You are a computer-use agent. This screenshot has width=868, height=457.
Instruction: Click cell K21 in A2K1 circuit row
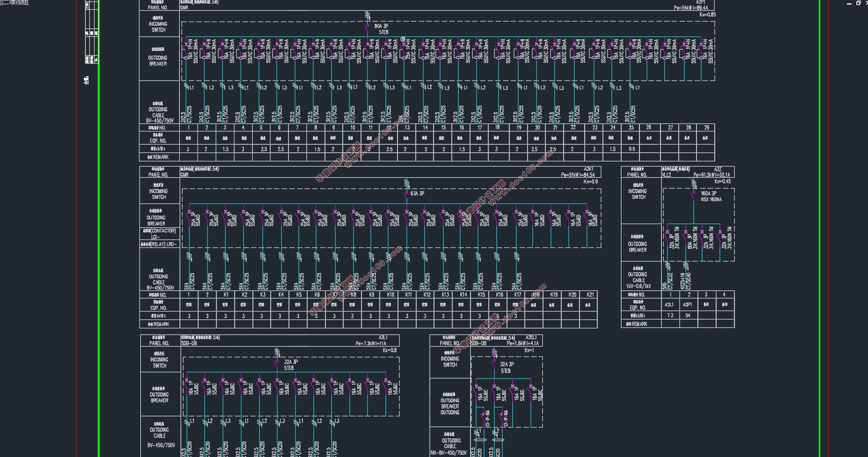590,295
